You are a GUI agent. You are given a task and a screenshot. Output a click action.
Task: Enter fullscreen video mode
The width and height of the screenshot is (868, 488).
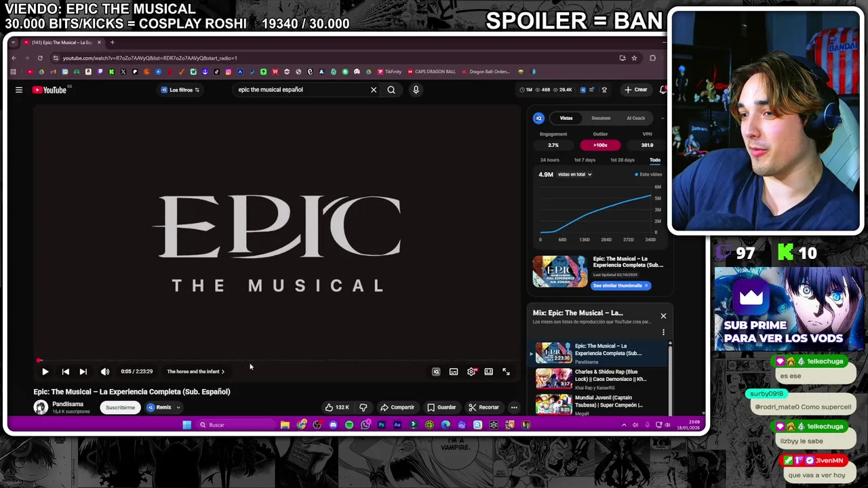[x=506, y=371]
